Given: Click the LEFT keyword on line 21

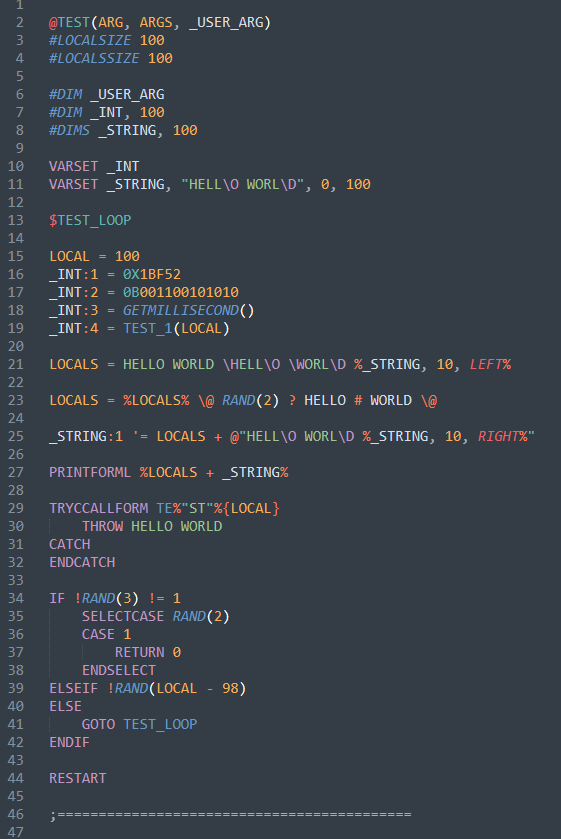Looking at the screenshot, I should (487, 364).
